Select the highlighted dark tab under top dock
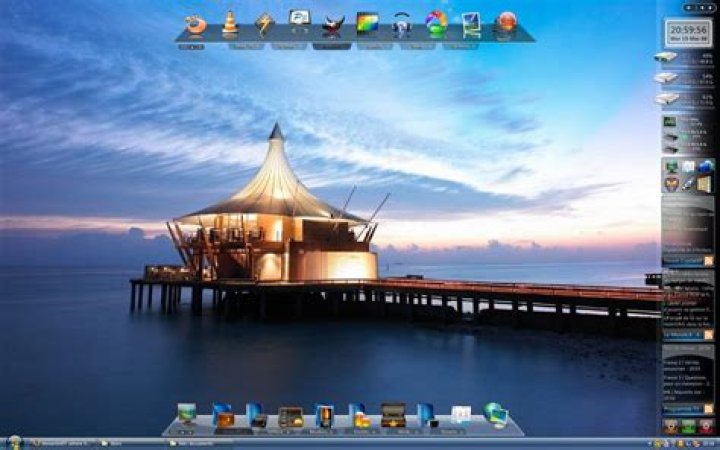720x450 pixels. pyautogui.click(x=332, y=46)
